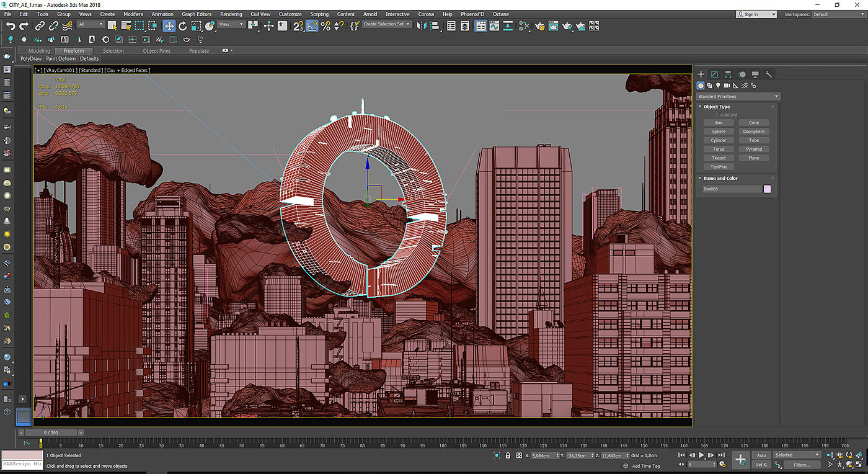Click the Teapot primitive button
This screenshot has width=868, height=474.
pos(719,158)
